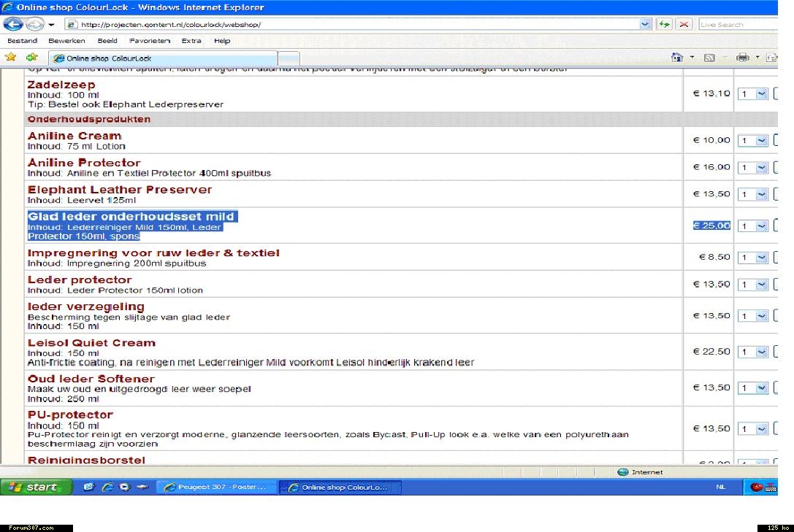Open the Favorites Center star icon
Screen dimensions: 794x532
click(x=11, y=57)
